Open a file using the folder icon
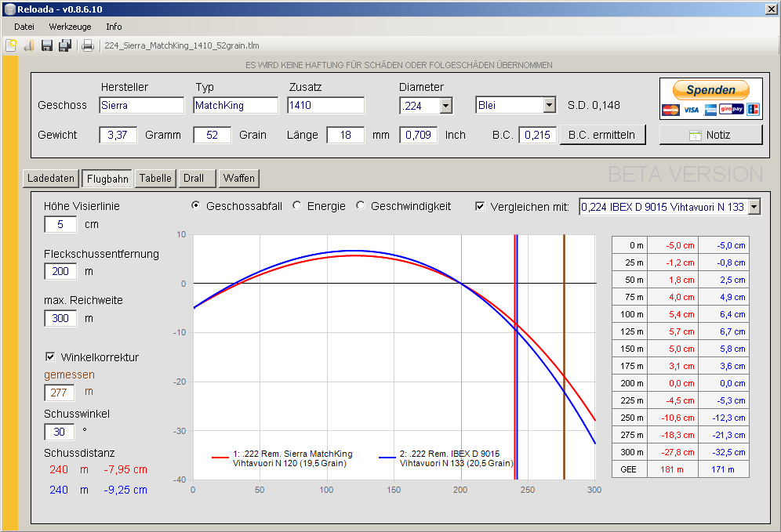Image resolution: width=781 pixels, height=532 pixels. 29,45
